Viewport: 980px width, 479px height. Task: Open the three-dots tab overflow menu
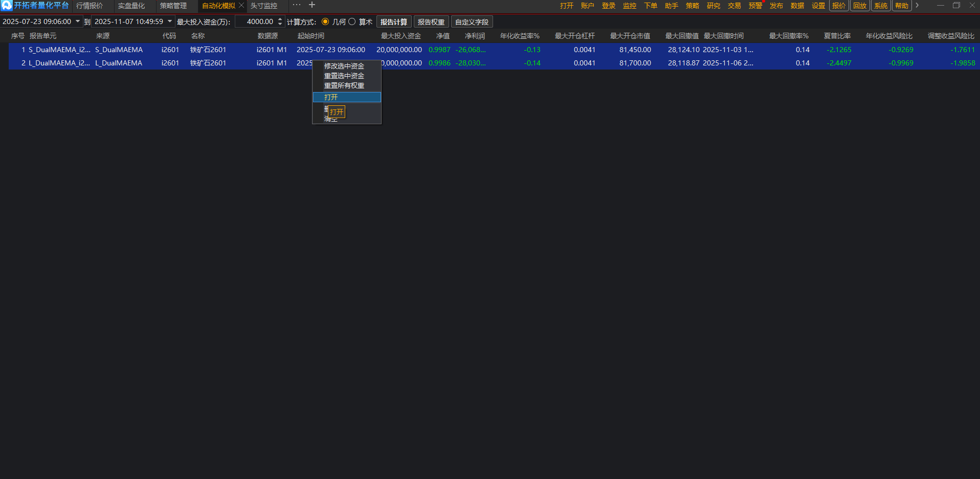(x=297, y=5)
